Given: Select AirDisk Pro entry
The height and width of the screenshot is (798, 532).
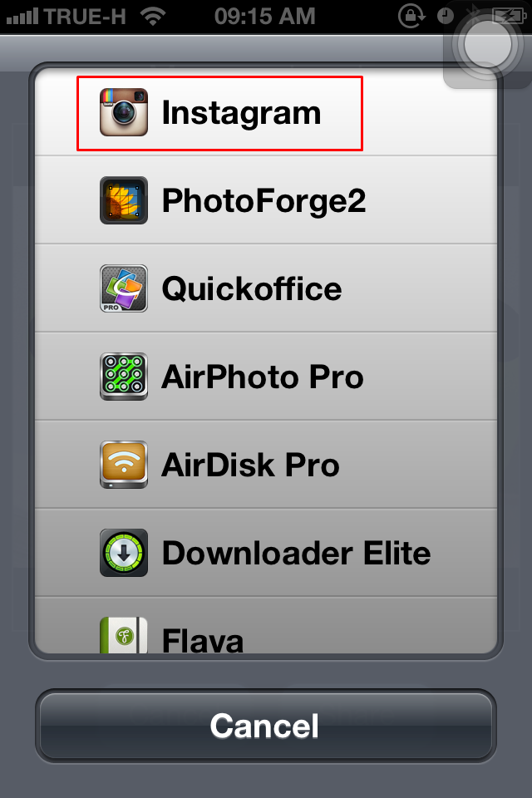Looking at the screenshot, I should [x=266, y=465].
